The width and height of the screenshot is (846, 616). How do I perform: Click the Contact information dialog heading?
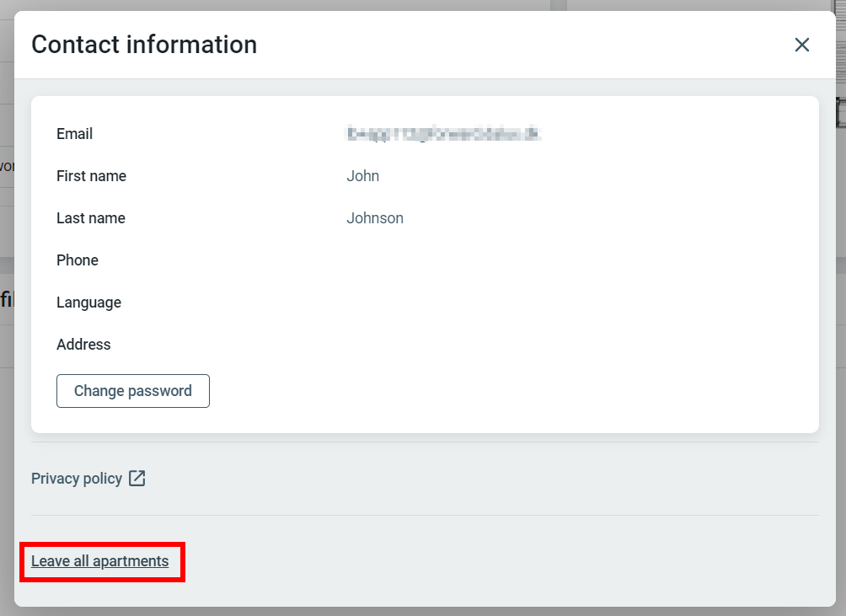[x=144, y=45]
